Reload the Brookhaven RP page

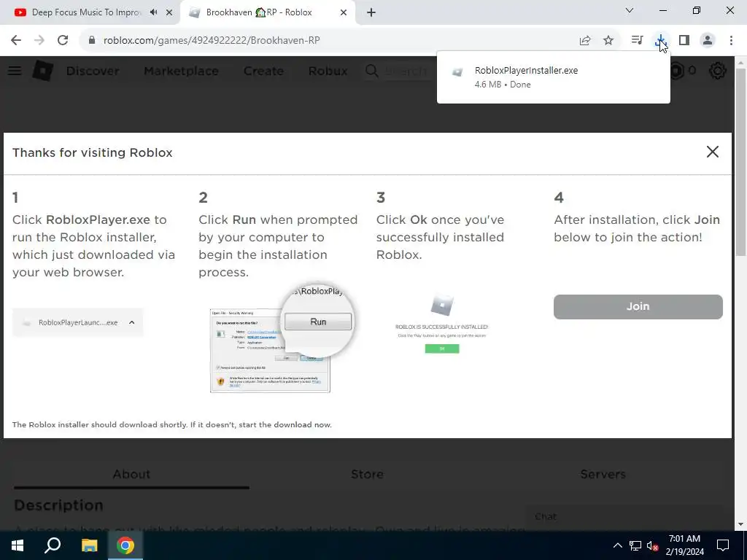point(63,41)
